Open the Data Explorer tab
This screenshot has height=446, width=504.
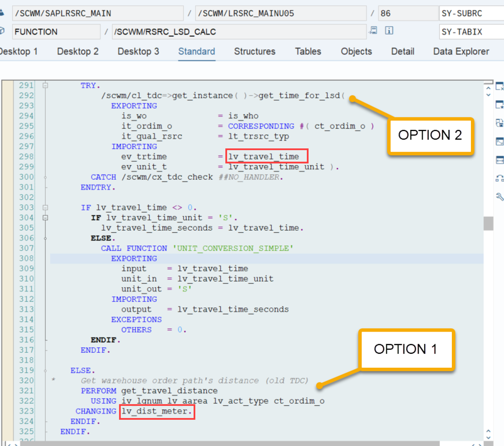461,51
